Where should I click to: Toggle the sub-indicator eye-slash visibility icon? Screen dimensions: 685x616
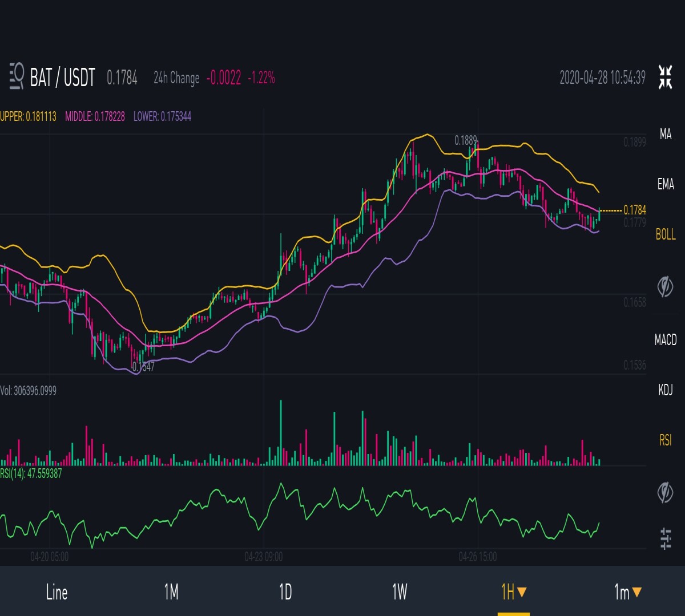coord(665,492)
